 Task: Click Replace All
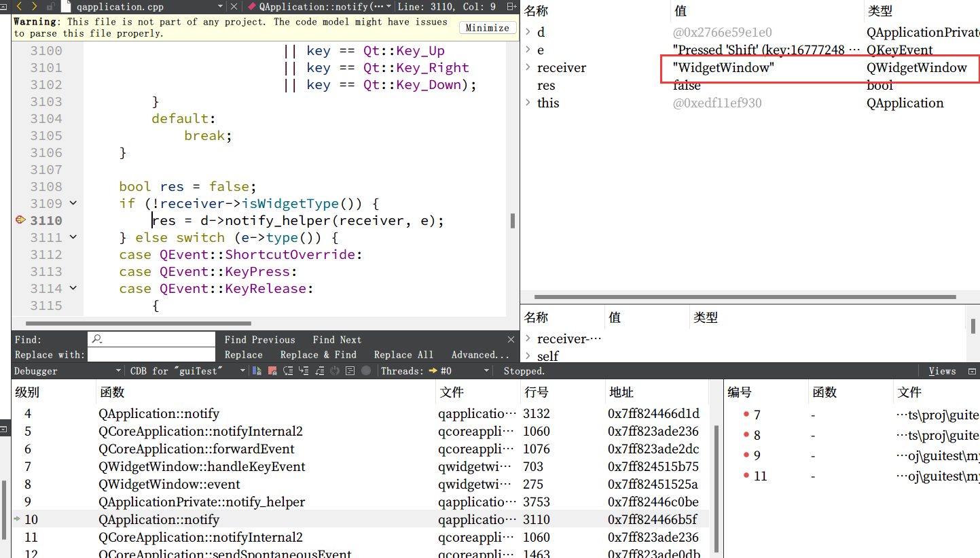click(x=403, y=355)
